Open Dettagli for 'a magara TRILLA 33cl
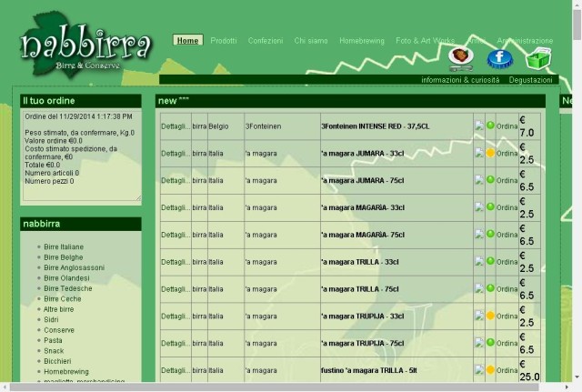The image size is (582, 392). [x=176, y=262]
